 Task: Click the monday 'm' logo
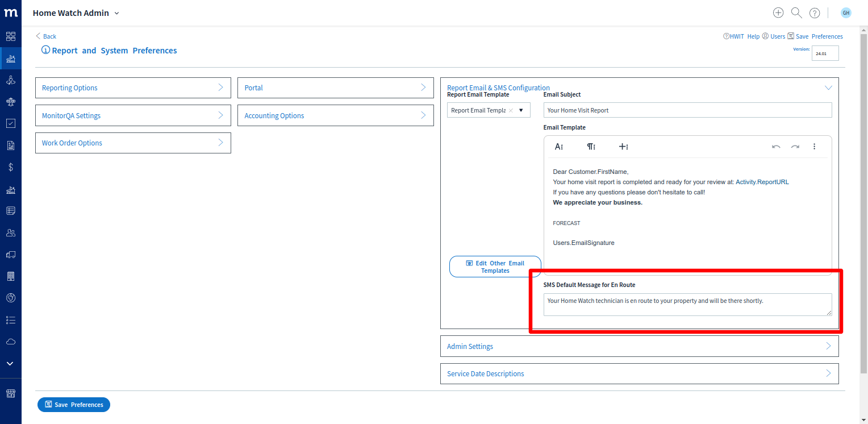11,13
